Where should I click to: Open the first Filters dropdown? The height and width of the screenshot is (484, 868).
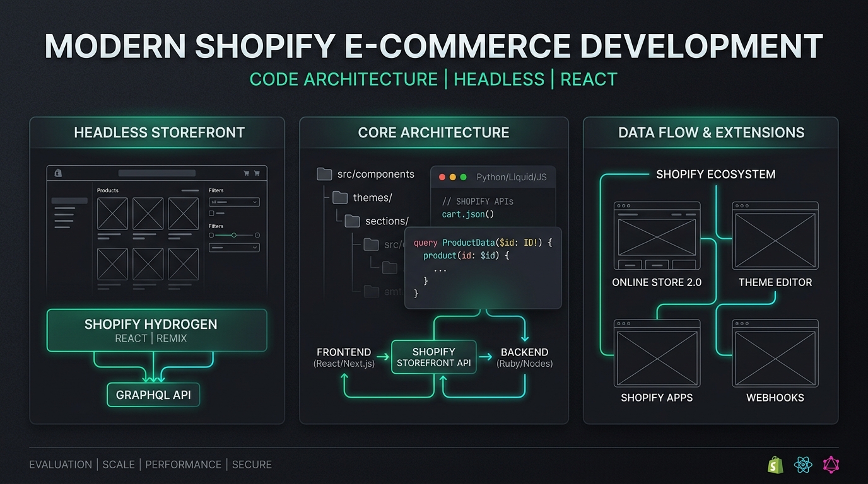(x=234, y=202)
